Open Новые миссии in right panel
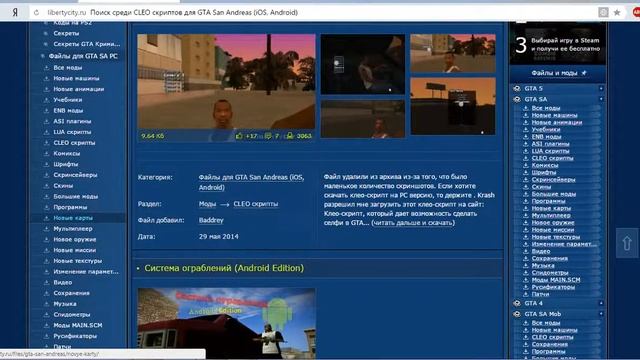This screenshot has width=640, height=360. 553,230
